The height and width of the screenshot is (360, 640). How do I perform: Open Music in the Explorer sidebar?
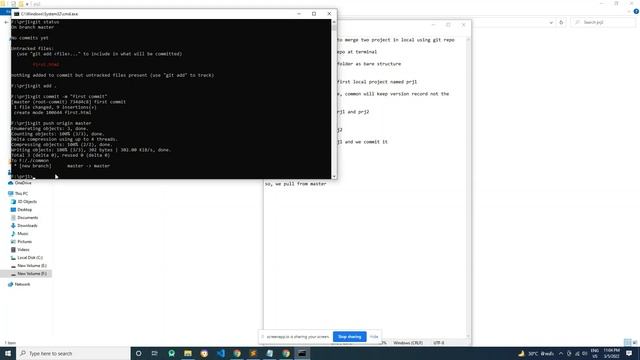23,233
